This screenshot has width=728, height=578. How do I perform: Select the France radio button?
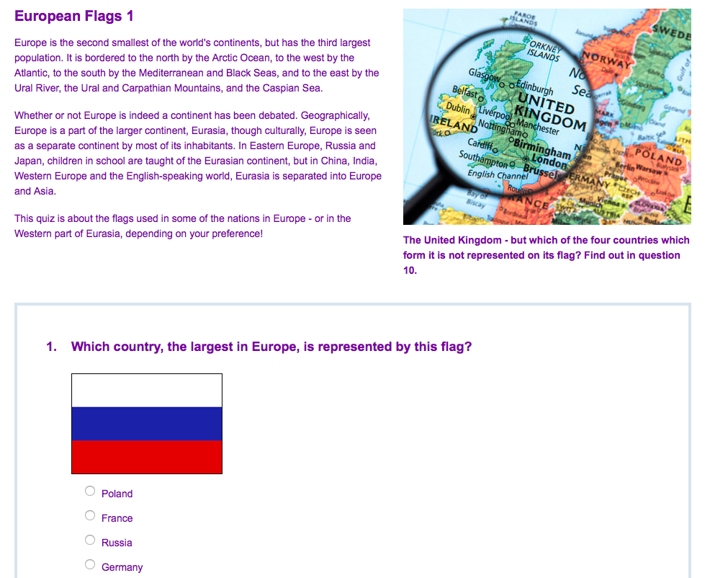90,516
